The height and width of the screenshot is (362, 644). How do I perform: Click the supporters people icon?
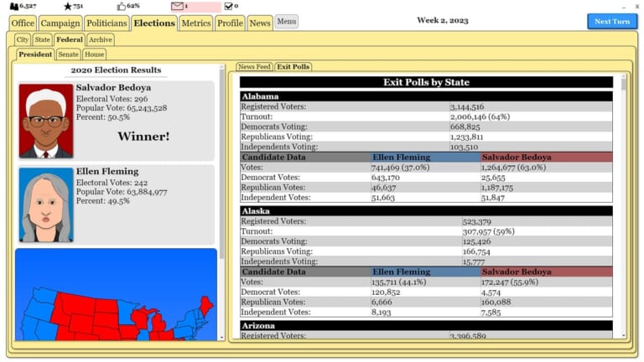(x=13, y=6)
